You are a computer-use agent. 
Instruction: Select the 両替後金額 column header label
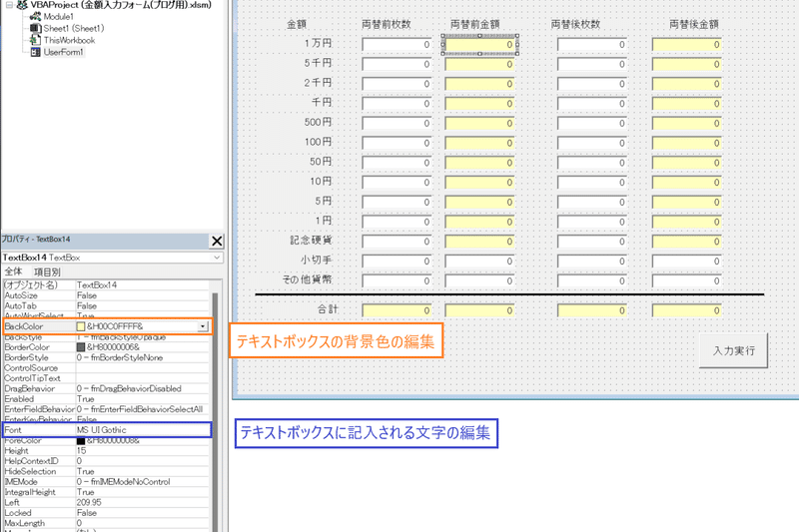pos(694,24)
